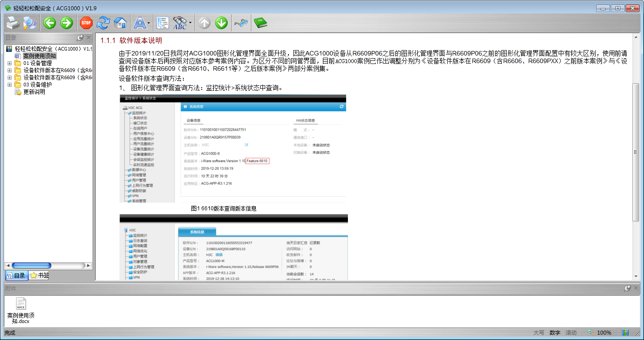Screen dimensions: 644x340
Task: Click the document scrollbar up arrow
Action: point(636,37)
